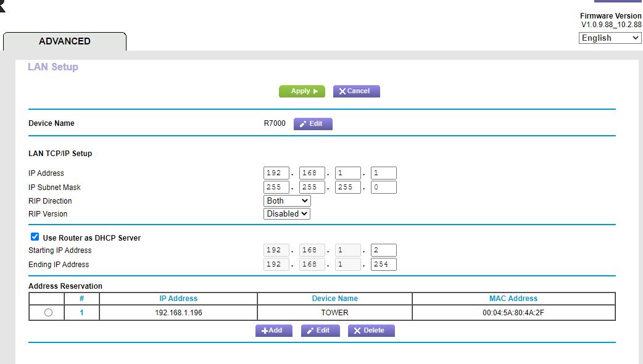Edit the selected address reservation
643x364 pixels.
pos(319,331)
